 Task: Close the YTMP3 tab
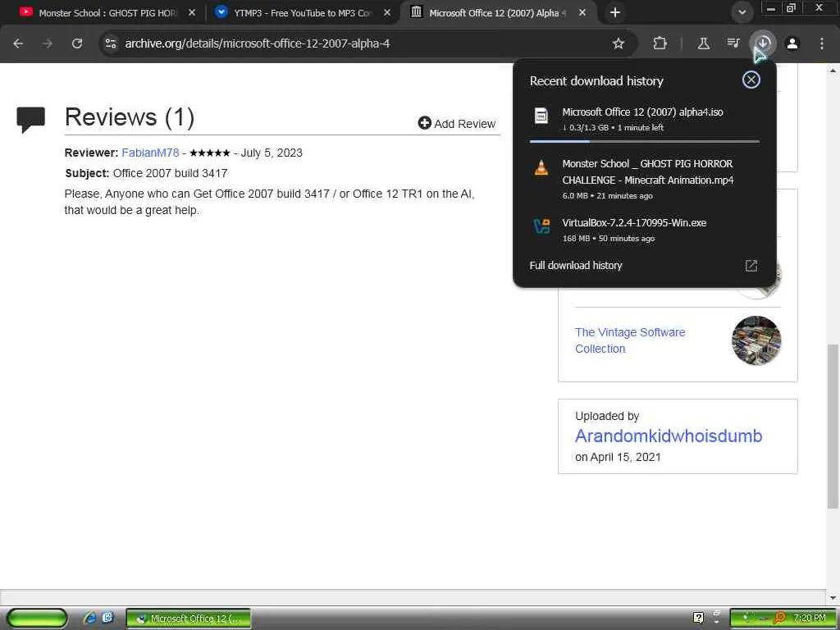(387, 12)
